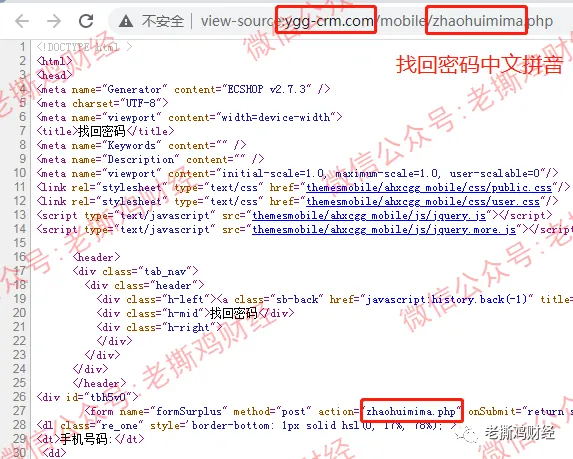Select the dl class re_one line

point(247,425)
